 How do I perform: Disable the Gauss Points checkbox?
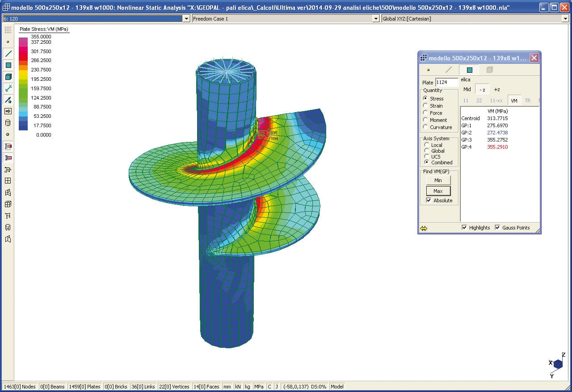[x=497, y=228]
